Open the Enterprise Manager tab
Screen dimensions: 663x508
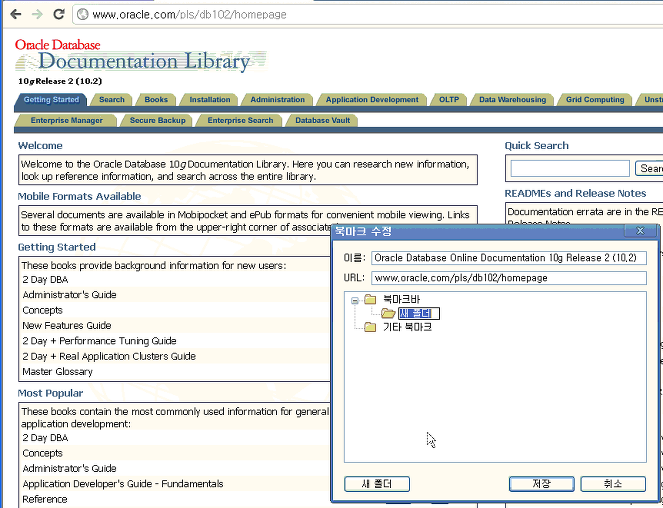tap(66, 121)
